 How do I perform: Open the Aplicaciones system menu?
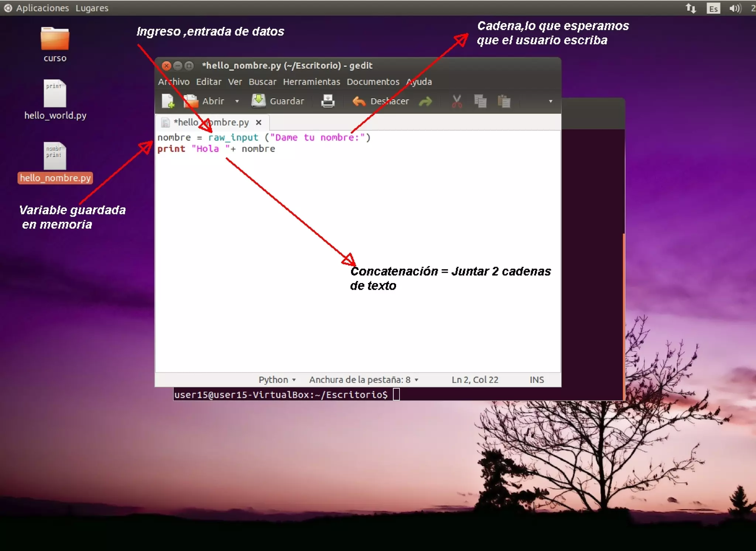[x=42, y=8]
